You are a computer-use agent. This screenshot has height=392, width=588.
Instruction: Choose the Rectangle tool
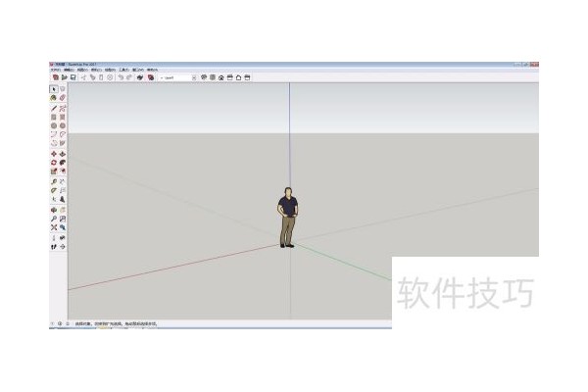pyautogui.click(x=54, y=117)
